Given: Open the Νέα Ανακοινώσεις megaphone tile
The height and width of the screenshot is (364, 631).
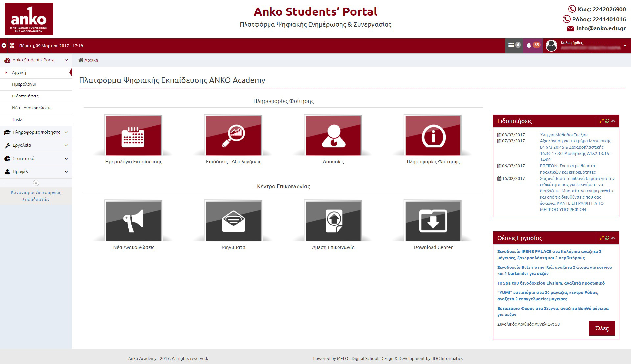Looking at the screenshot, I should coord(133,221).
